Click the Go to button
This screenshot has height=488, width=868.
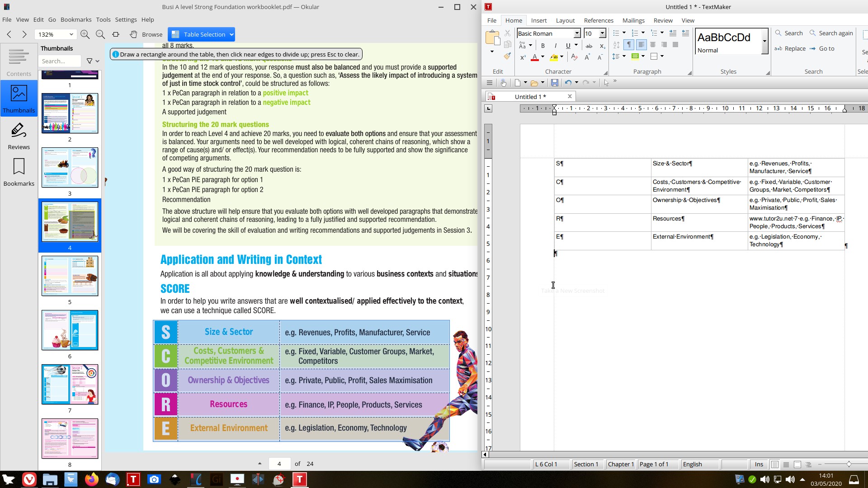822,48
